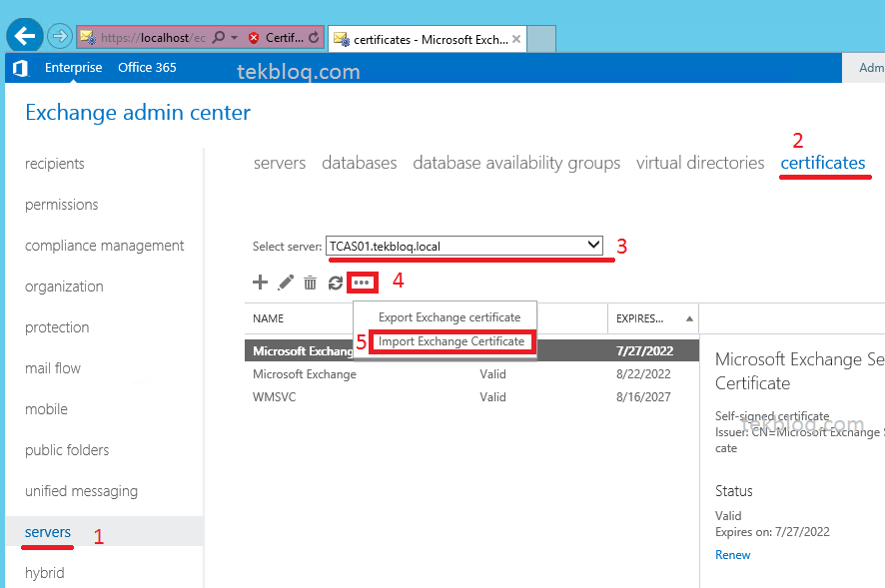The image size is (885, 588).
Task: Switch to the servers tab
Action: pyautogui.click(x=280, y=163)
